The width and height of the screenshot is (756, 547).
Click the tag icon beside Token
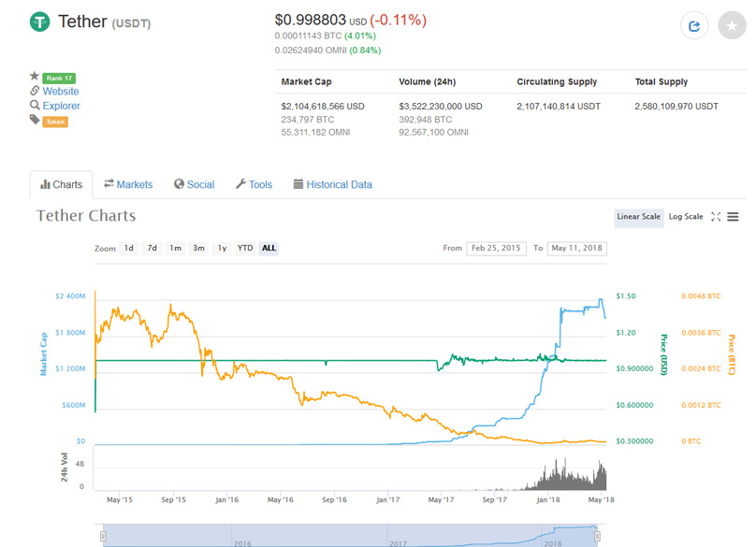(35, 120)
